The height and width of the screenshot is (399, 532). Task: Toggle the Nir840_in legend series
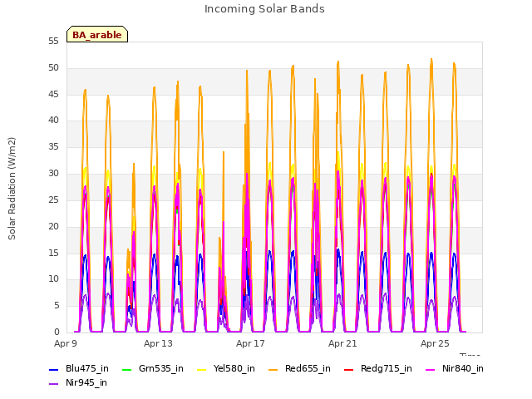coord(455,368)
